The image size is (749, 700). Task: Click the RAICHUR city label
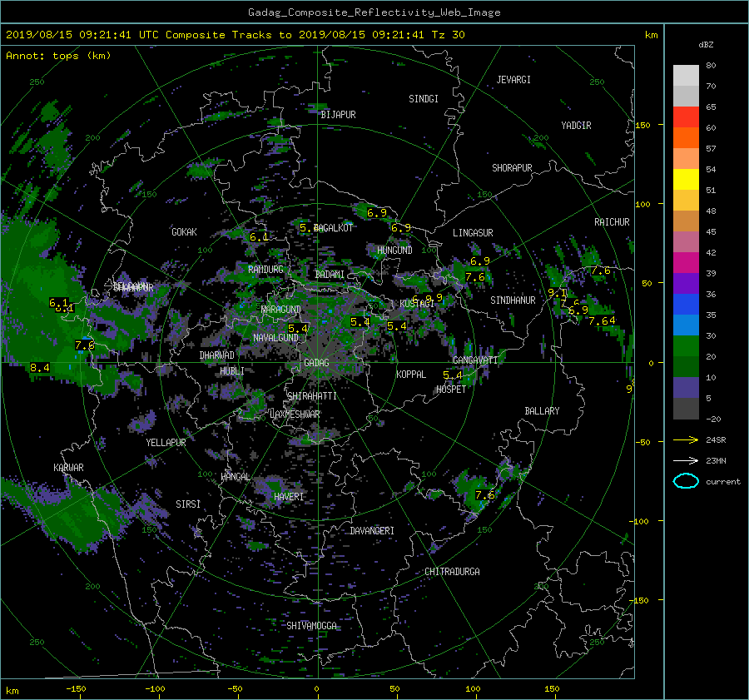(612, 222)
